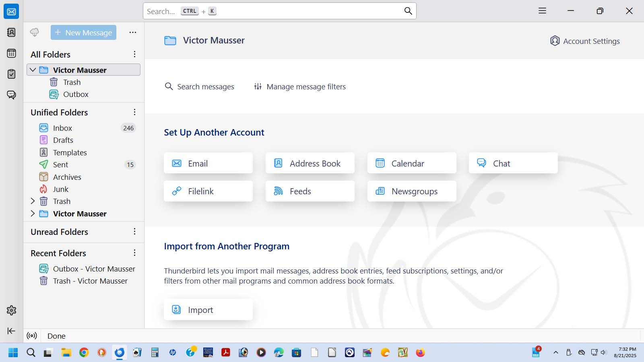Set up a Chat account
The image size is (644, 362).
click(513, 163)
